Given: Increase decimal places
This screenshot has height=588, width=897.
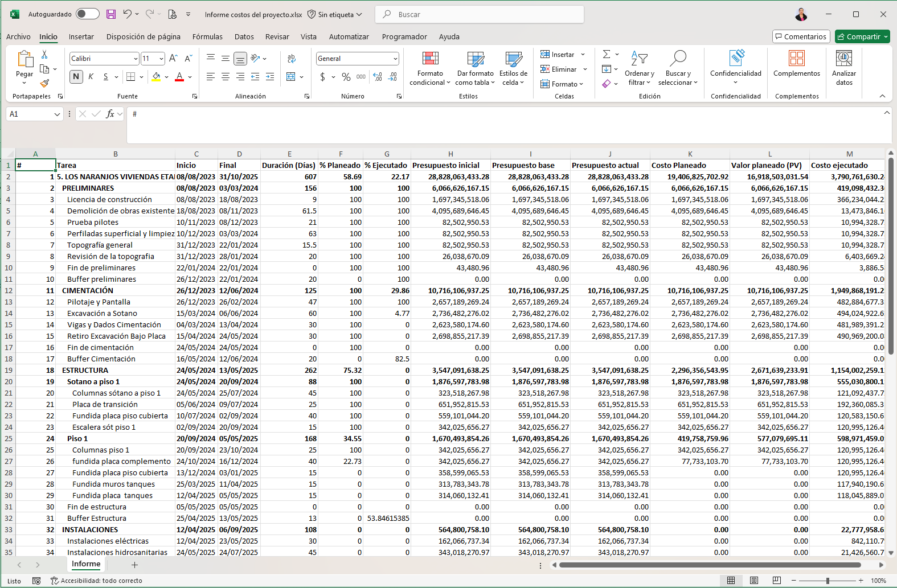Looking at the screenshot, I should (x=378, y=76).
